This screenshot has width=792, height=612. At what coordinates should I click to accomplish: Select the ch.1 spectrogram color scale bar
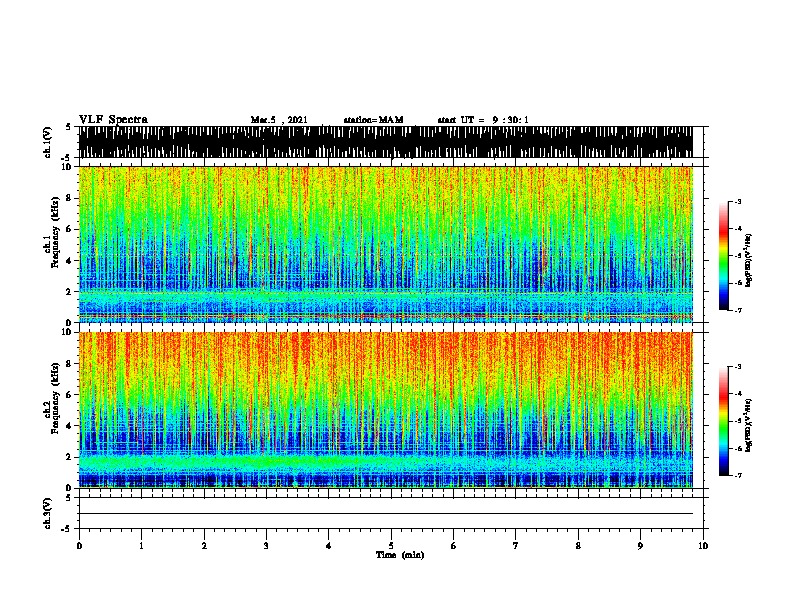click(724, 256)
